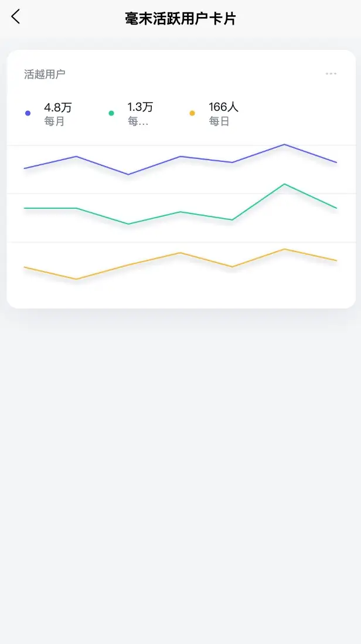Click the highest peak of the green line
This screenshot has width=361, height=644.
point(284,184)
